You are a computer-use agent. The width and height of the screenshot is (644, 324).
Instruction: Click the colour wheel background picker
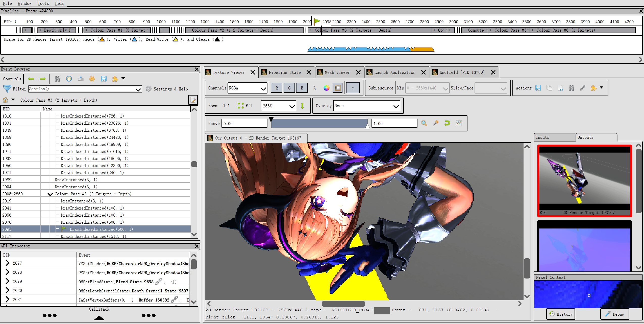[327, 88]
